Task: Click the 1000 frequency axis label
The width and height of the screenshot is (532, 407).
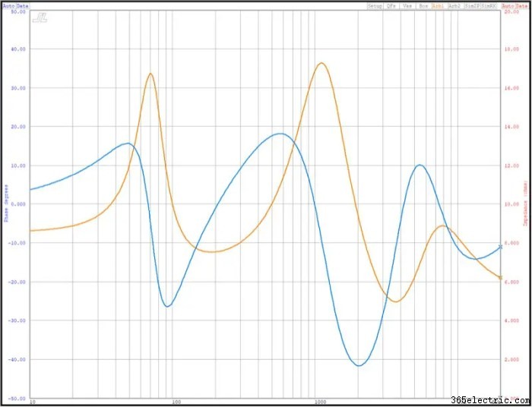Action: pos(320,402)
